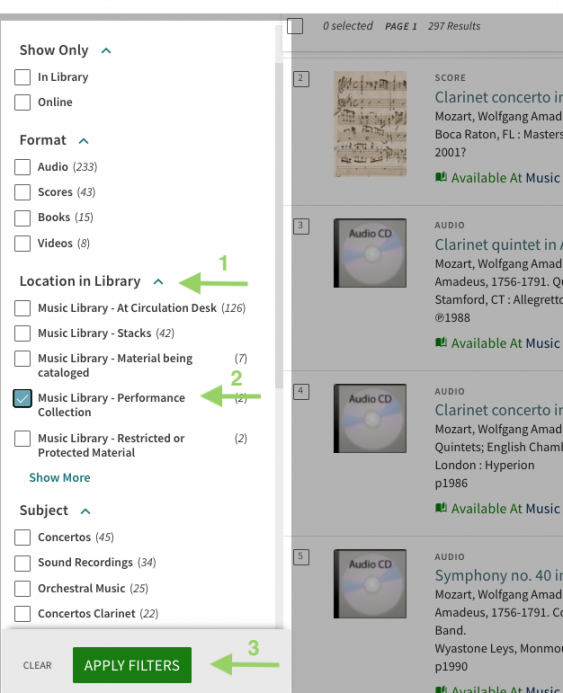The height and width of the screenshot is (693, 563).
Task: Click the Audio CD icon of result 4
Action: tap(370, 418)
